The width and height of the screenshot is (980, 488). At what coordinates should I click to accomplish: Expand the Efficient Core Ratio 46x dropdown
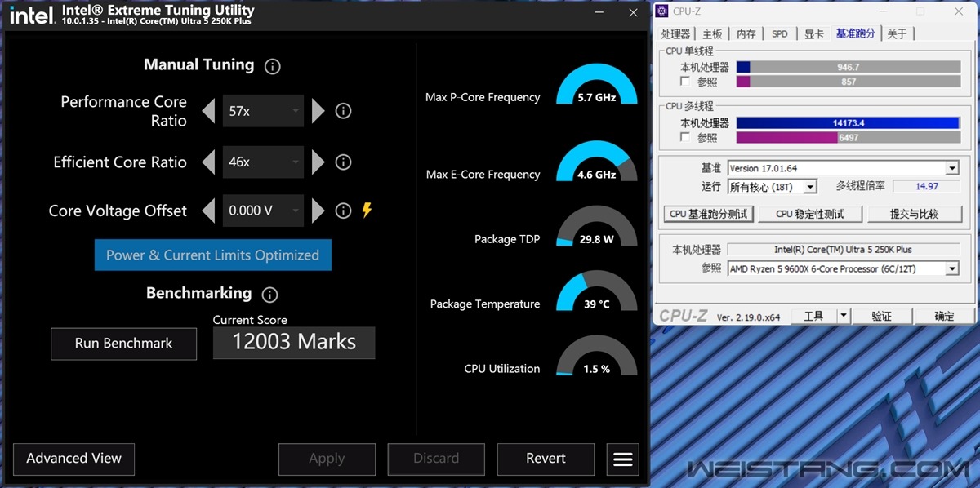point(263,162)
